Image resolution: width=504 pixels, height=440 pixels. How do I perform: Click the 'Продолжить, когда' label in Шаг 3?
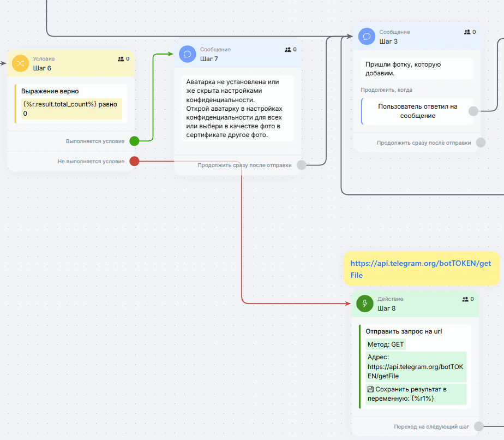[386, 90]
